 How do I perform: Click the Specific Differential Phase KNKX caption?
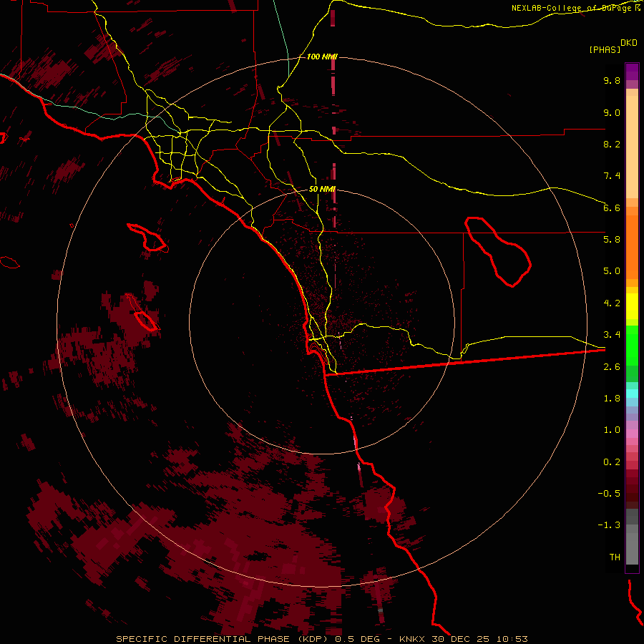321,639
